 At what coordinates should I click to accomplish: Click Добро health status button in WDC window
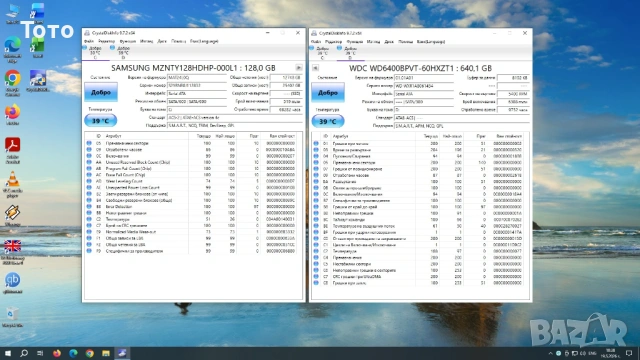(328, 93)
